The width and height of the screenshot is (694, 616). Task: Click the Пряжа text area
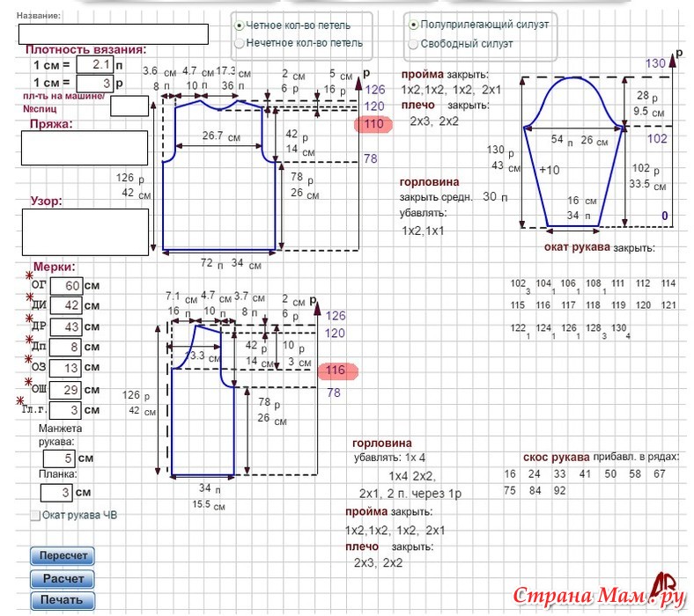(x=85, y=148)
